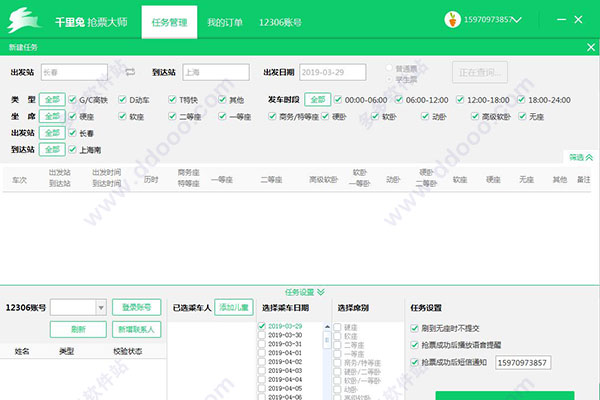Toggle 抢票成功后短信通知 option
Screen dimensions: 600x400
point(414,362)
